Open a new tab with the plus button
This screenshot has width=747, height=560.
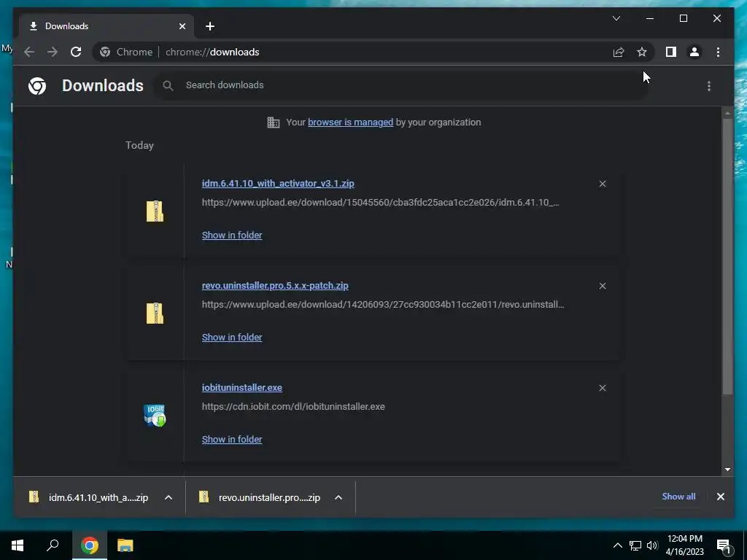pos(210,26)
